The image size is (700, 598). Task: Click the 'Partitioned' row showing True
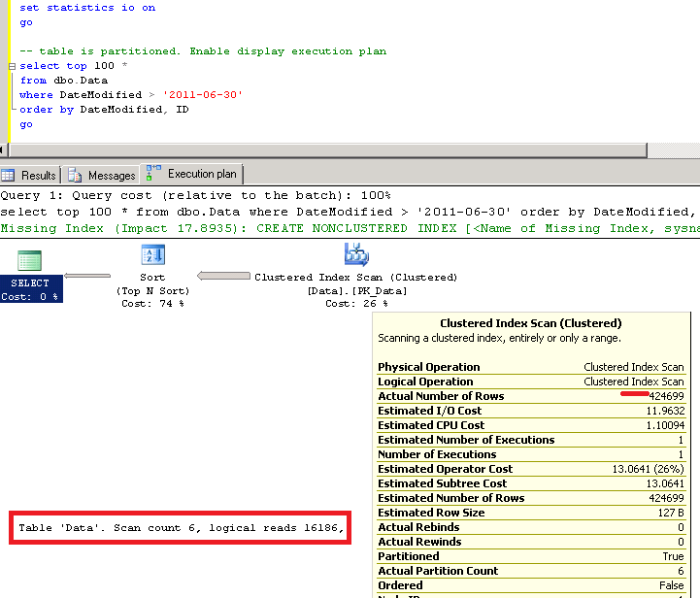[531, 556]
